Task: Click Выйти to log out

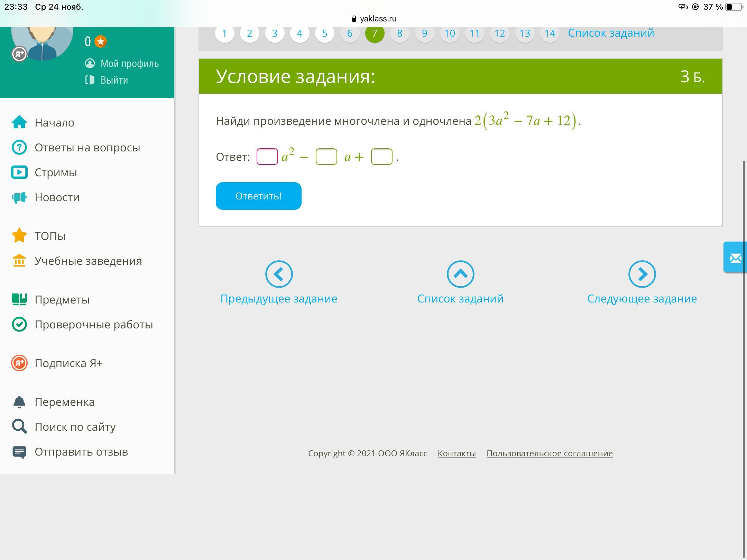Action: (114, 80)
